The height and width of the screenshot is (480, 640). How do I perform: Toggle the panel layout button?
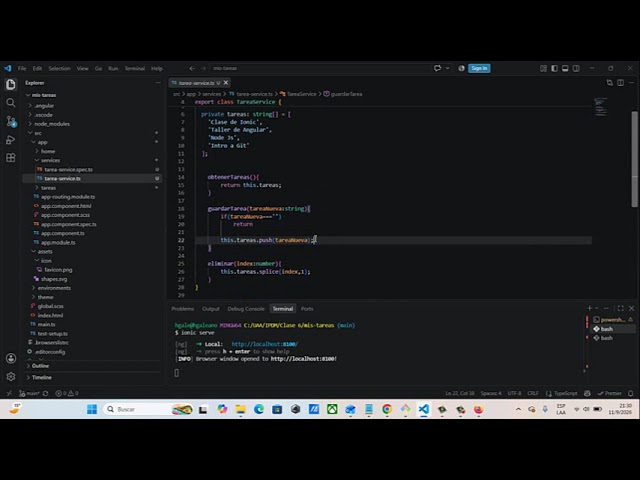pos(565,69)
